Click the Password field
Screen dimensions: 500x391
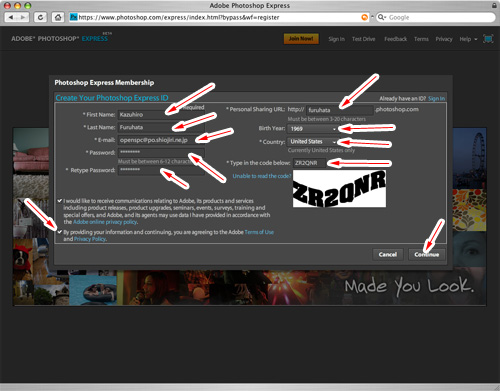[x=161, y=152]
